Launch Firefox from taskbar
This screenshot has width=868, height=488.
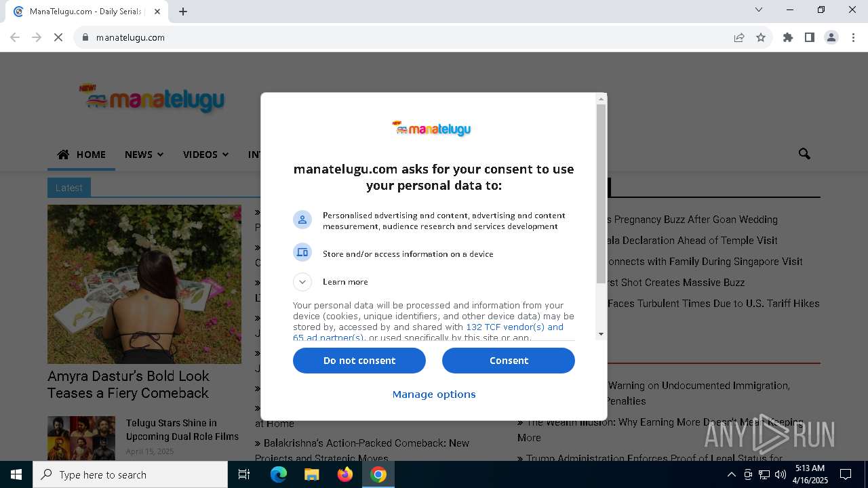click(345, 474)
